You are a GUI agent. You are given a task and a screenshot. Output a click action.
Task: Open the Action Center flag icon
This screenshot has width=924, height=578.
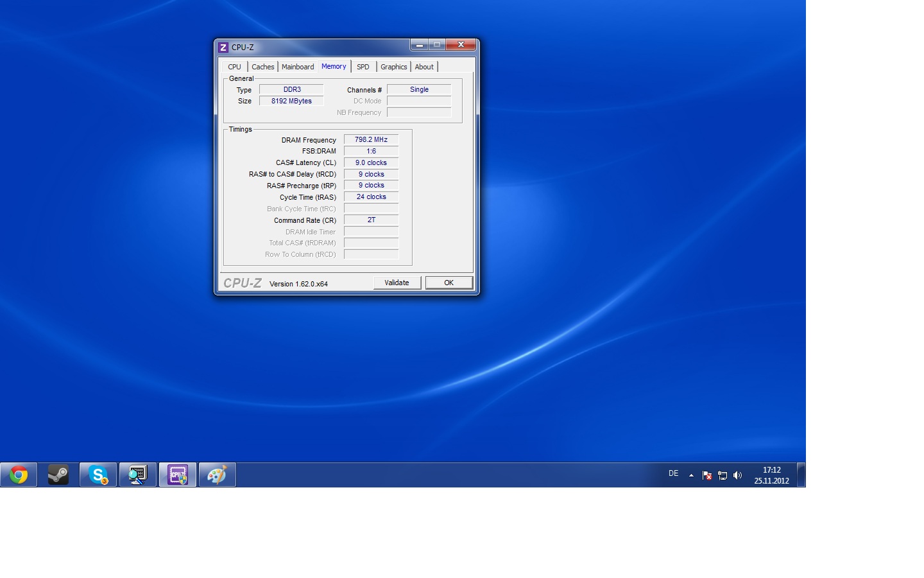706,475
